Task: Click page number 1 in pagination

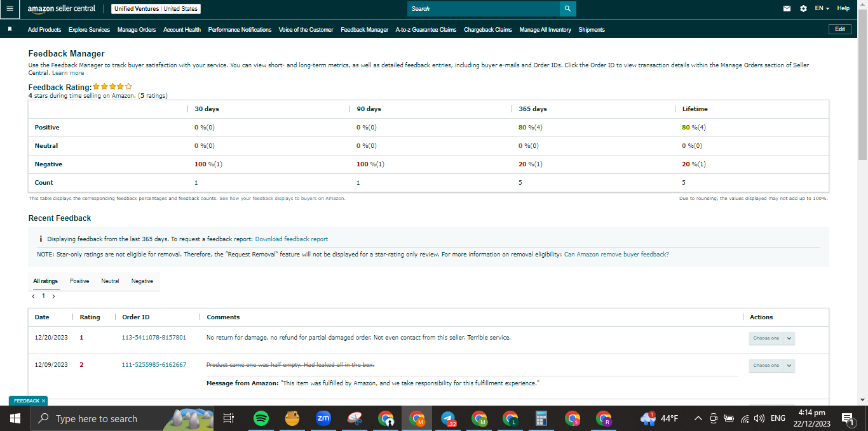Action: [x=43, y=296]
